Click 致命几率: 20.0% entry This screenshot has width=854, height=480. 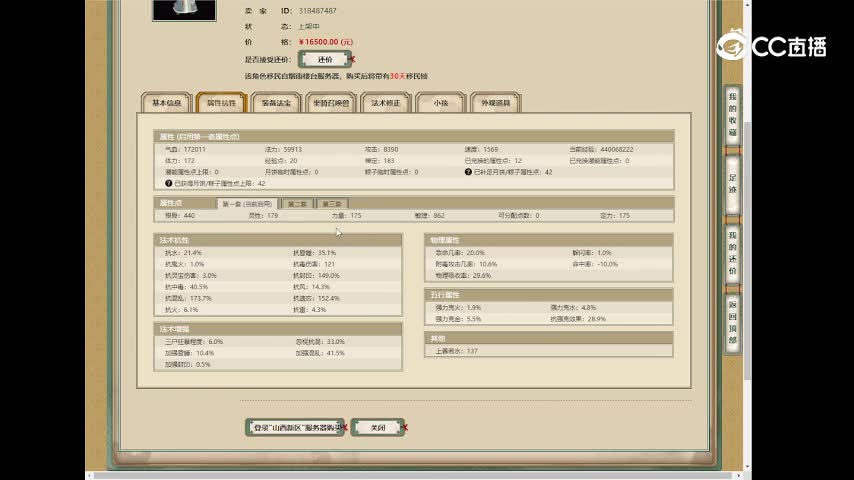coord(460,253)
